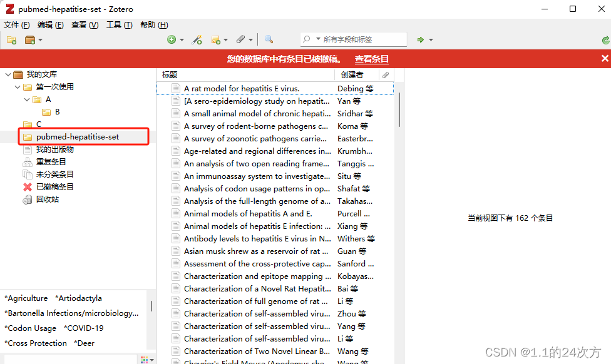Open the New Item dropdown arrow

click(182, 39)
